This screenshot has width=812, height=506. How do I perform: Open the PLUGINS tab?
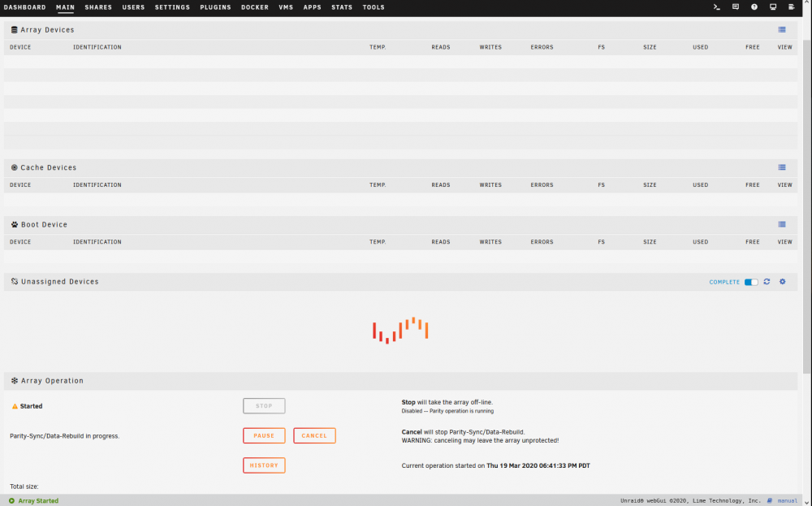(x=215, y=7)
